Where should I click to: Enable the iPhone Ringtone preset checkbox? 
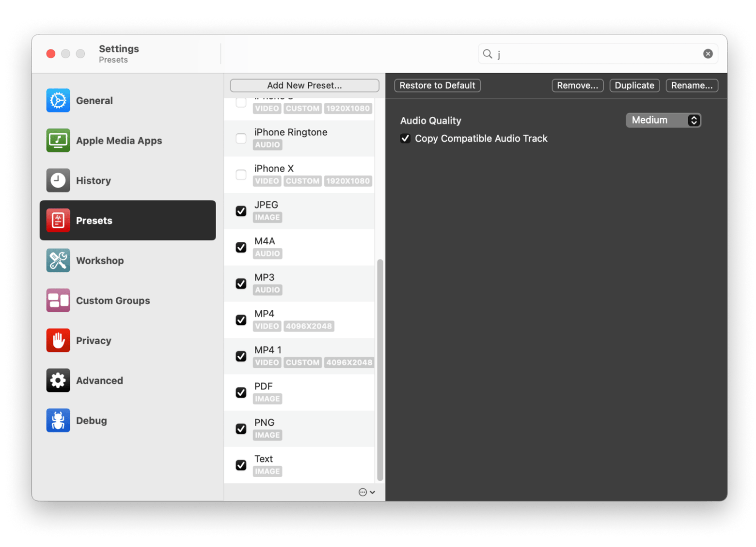click(241, 138)
